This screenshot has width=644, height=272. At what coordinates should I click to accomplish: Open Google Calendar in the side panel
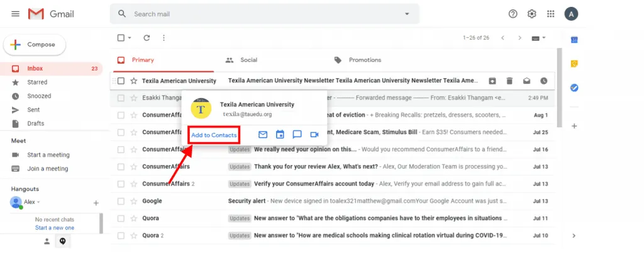(575, 40)
